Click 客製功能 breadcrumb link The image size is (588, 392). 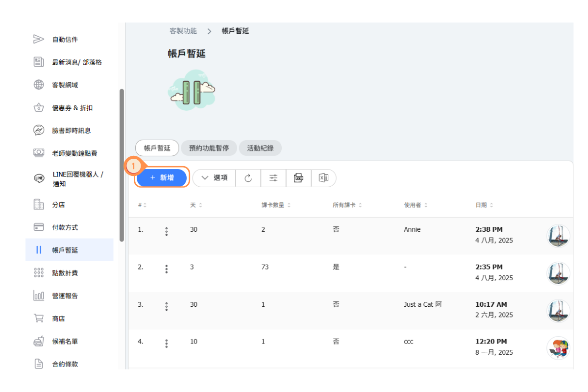pyautogui.click(x=183, y=31)
